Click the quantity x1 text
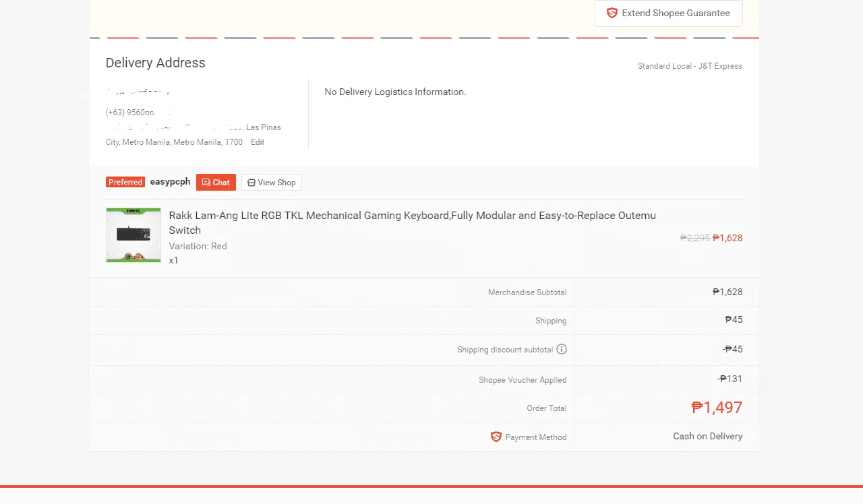863x504 pixels. click(174, 260)
